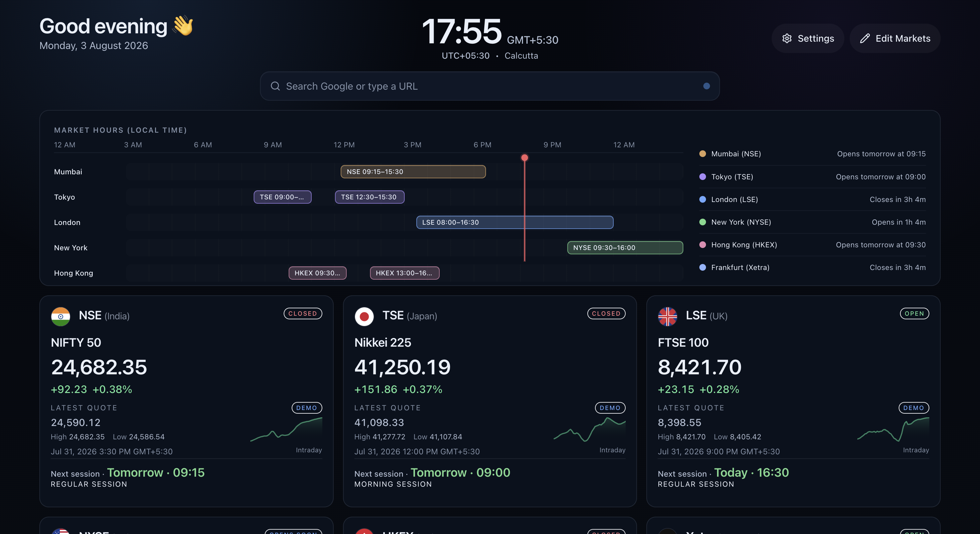Select the HKEX 13:00 afternoon session bar
The height and width of the screenshot is (534, 980).
[x=404, y=273]
